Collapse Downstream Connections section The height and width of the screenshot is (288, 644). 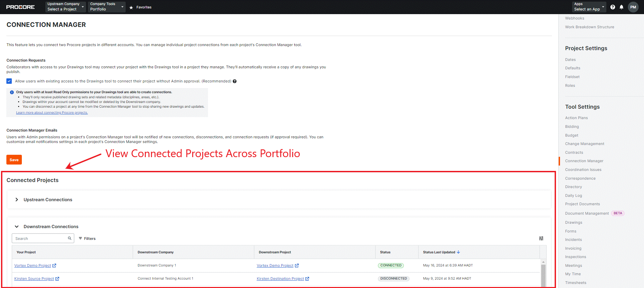[x=17, y=226]
